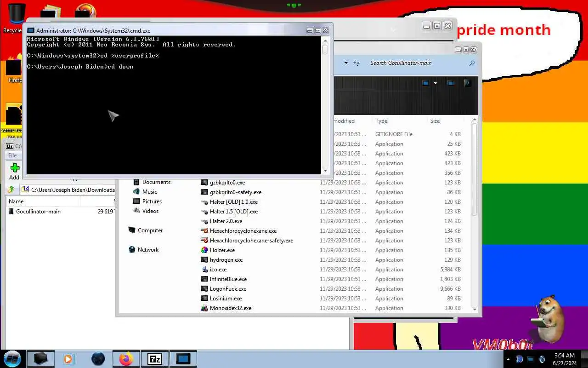Click the Monoxidex32.exe file icon
588x368 pixels.
pos(204,308)
